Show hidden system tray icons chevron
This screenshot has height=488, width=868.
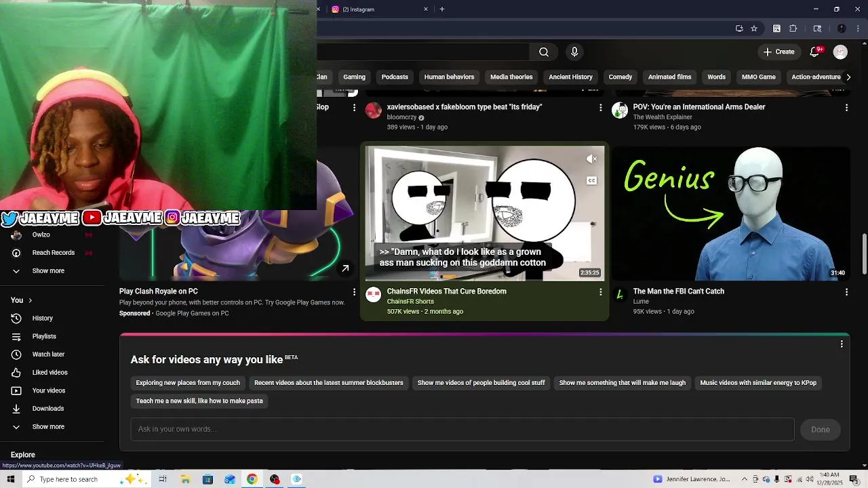point(745,479)
